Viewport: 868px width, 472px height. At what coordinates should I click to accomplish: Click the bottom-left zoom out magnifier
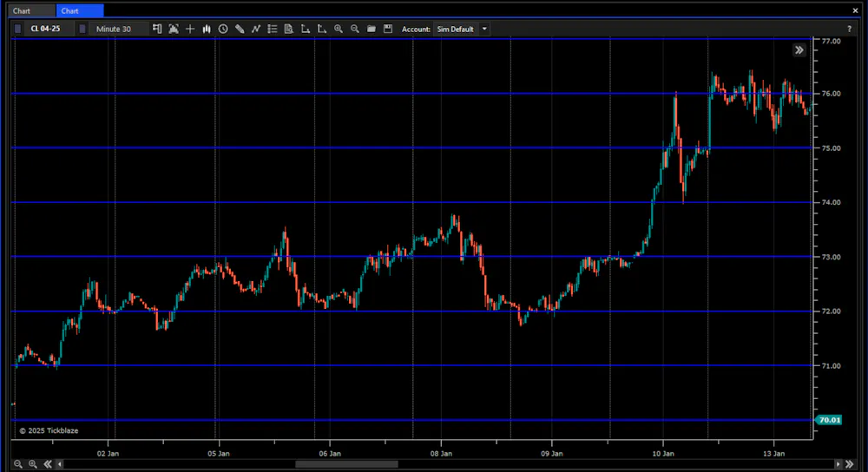(18, 463)
